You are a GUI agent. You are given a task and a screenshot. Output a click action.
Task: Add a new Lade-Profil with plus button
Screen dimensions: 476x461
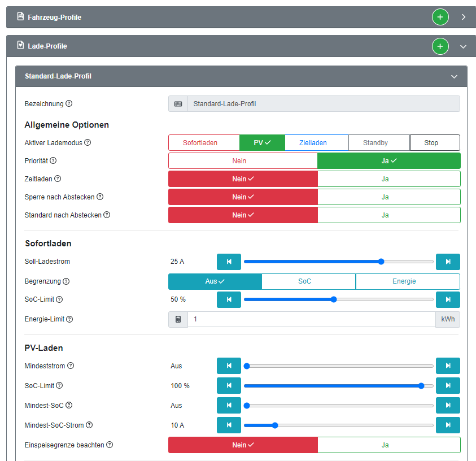click(440, 46)
